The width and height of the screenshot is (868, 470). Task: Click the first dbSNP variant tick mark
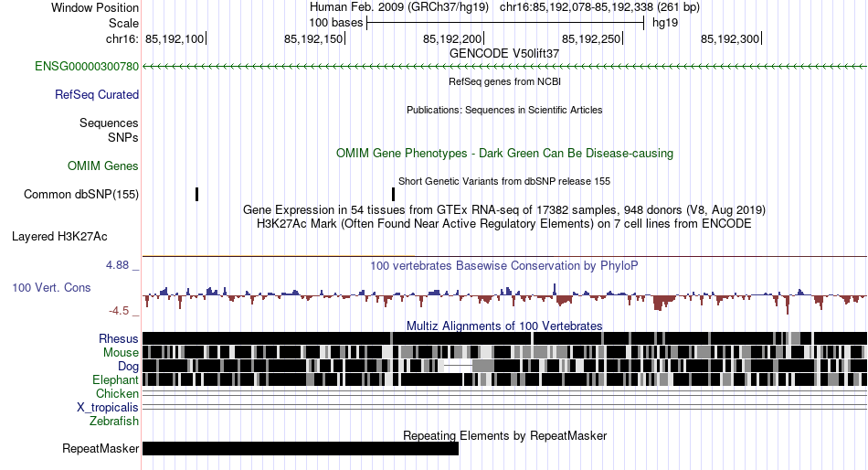[x=197, y=194]
